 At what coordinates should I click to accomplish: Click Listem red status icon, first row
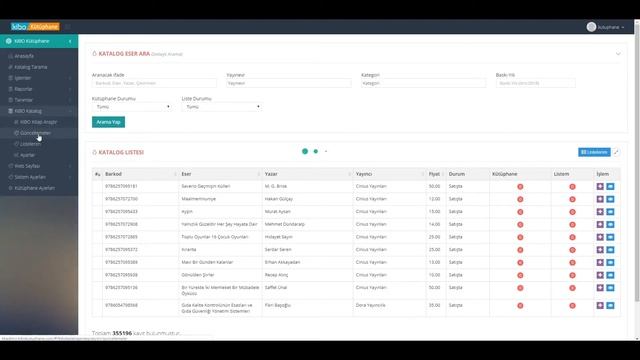[x=572, y=187]
